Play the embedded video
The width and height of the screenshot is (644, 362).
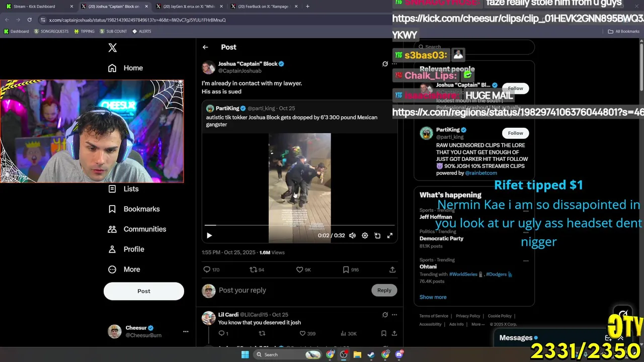tap(209, 235)
